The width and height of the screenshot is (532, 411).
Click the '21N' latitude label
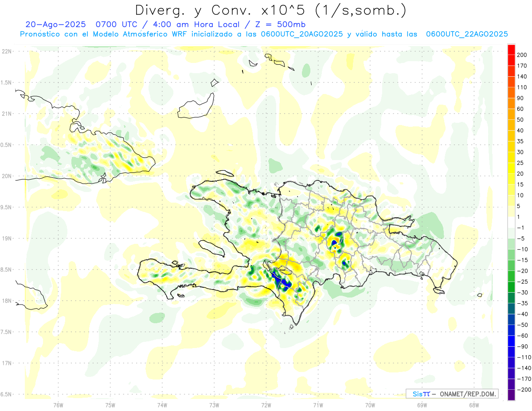6,114
